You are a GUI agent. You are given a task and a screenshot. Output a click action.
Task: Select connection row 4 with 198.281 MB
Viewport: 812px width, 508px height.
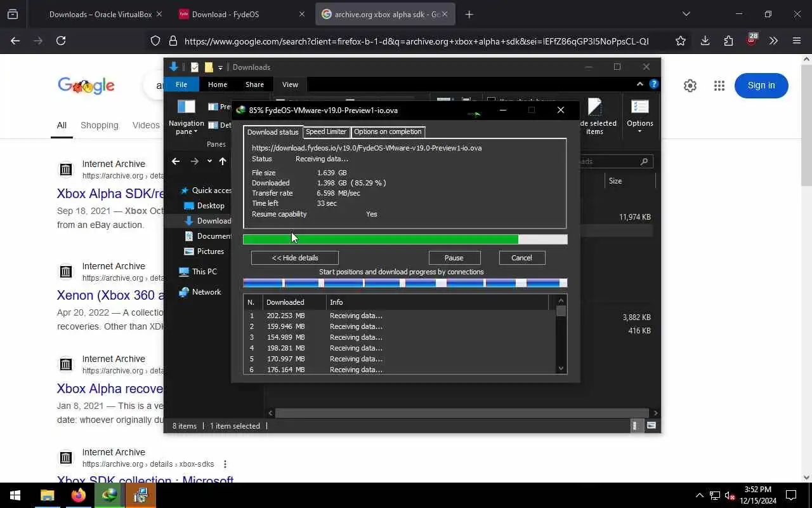point(400,348)
